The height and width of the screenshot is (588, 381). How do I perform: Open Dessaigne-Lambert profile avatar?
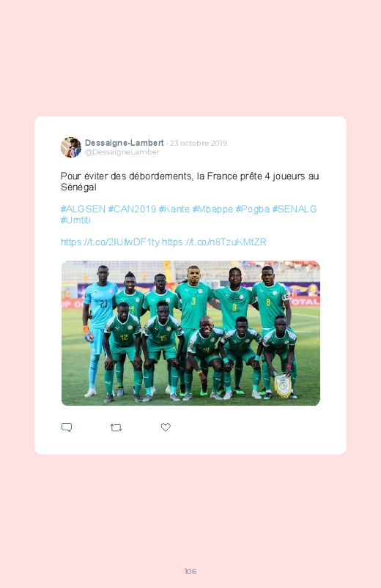(x=71, y=147)
